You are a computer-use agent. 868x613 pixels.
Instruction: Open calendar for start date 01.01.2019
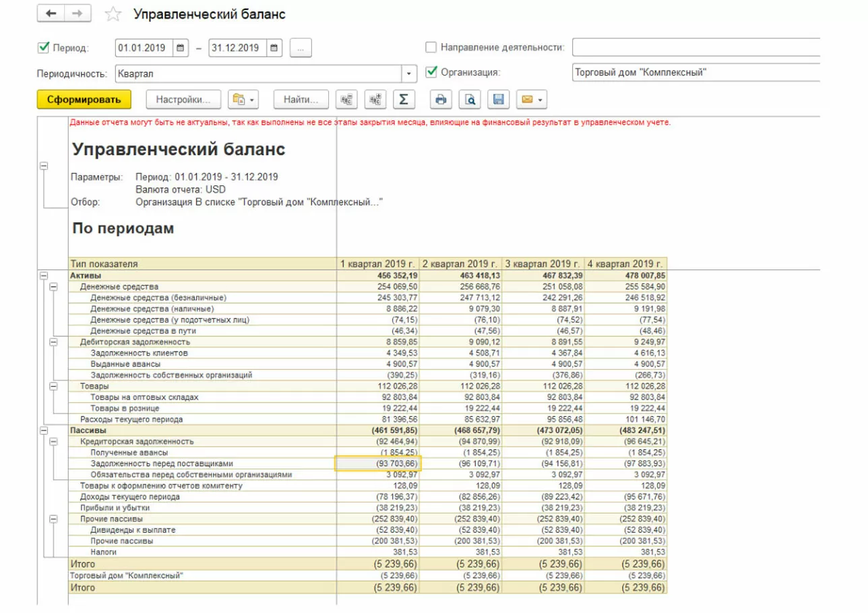pyautogui.click(x=181, y=48)
